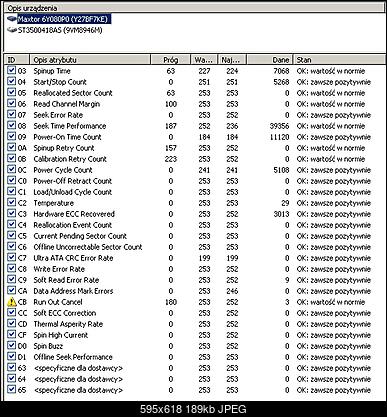Select the Thermal Asperity Rate attribute
The image size is (387, 417).
68,324
